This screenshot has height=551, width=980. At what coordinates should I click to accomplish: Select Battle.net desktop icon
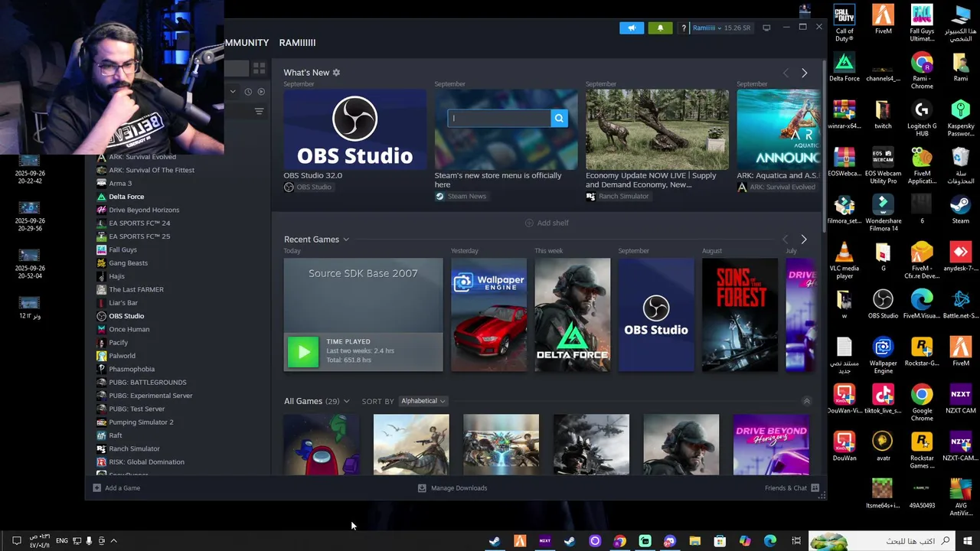961,304
